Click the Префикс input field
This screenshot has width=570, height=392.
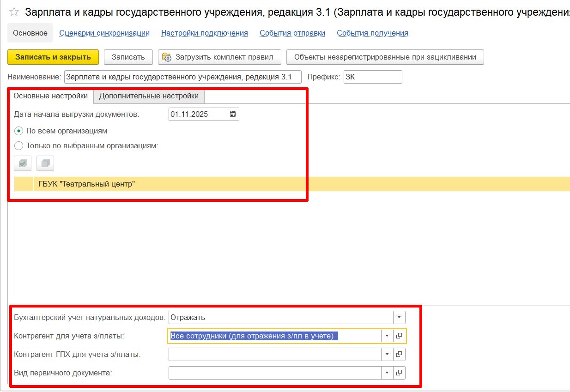[x=372, y=77]
